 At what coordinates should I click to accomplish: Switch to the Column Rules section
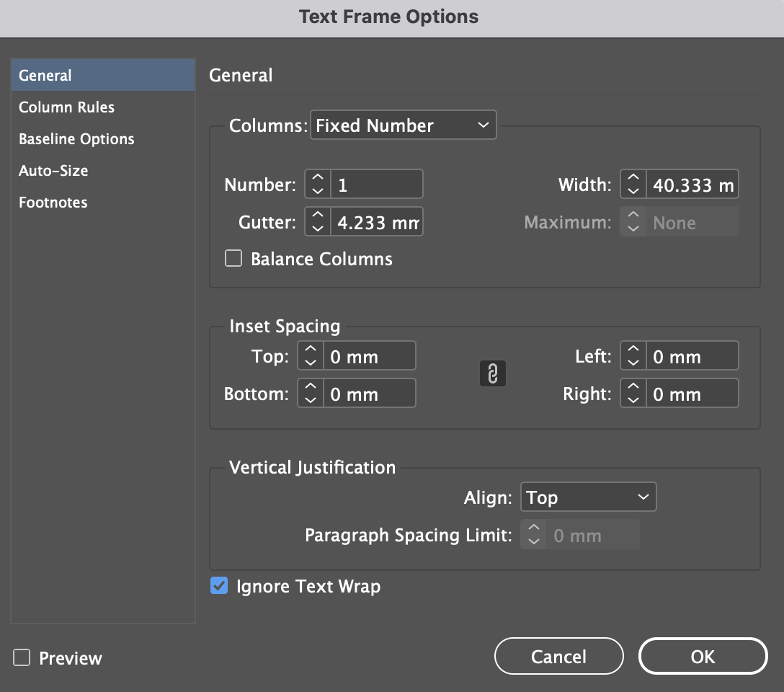66,107
